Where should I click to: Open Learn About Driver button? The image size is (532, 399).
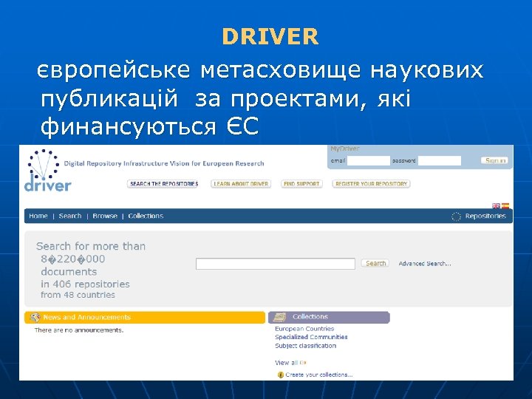pos(241,184)
